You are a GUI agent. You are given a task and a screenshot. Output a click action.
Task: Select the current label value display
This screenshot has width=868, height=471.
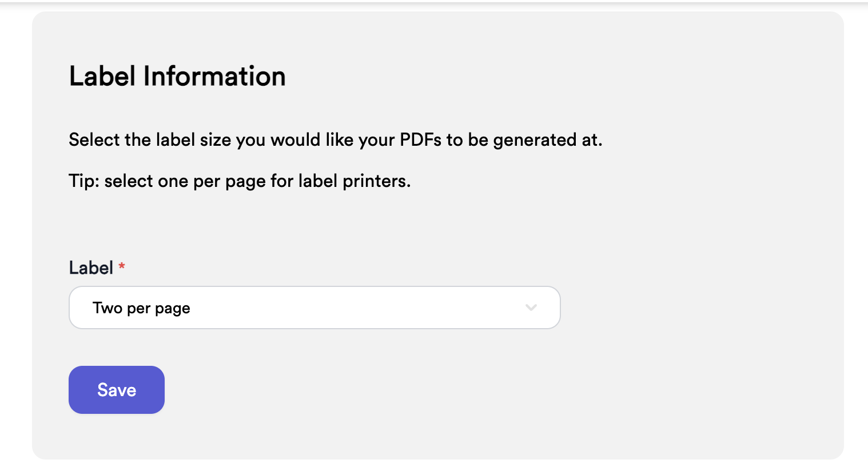[141, 308]
